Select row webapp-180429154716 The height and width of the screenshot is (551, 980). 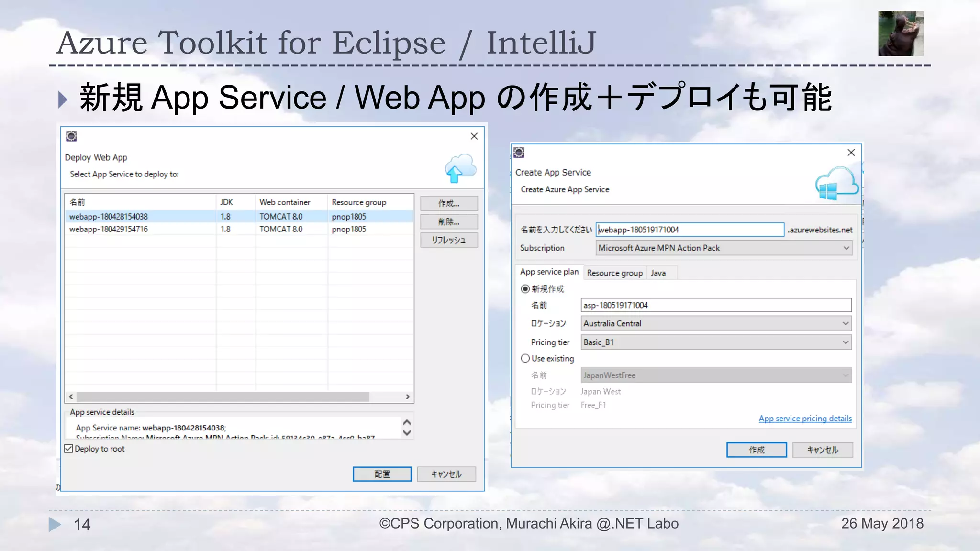click(239, 229)
